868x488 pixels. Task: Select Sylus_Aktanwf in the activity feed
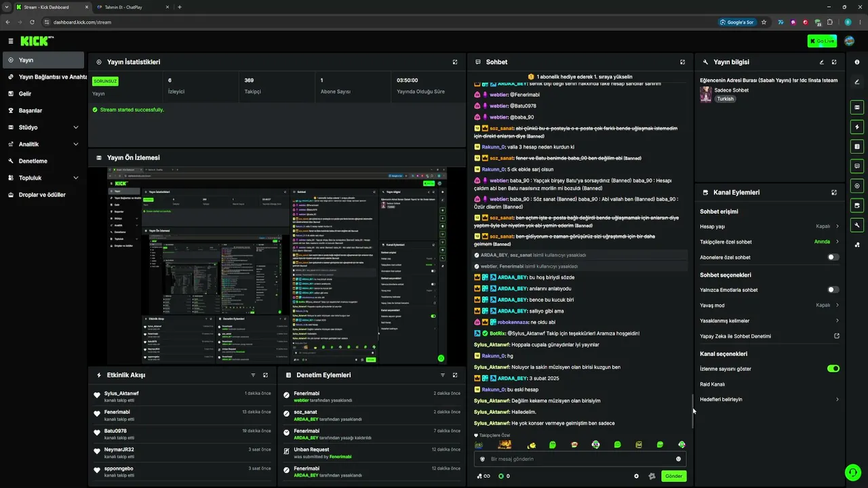(121, 393)
